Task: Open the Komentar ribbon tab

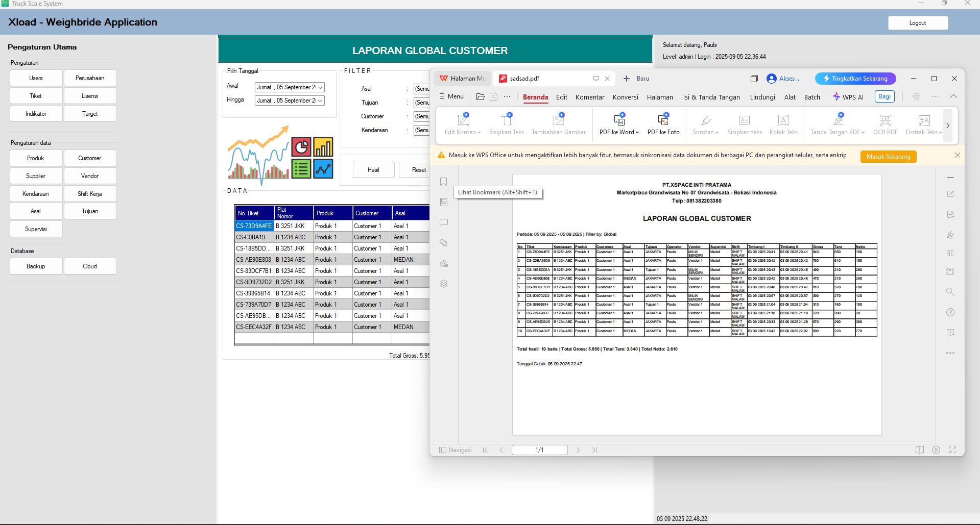Action: [589, 97]
